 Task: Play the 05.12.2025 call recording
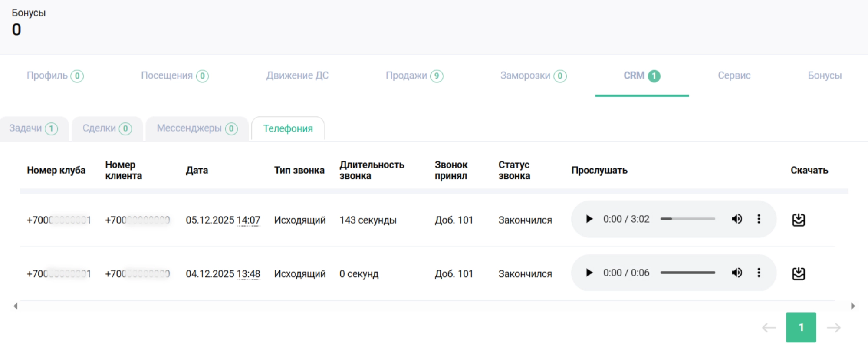[x=589, y=219]
